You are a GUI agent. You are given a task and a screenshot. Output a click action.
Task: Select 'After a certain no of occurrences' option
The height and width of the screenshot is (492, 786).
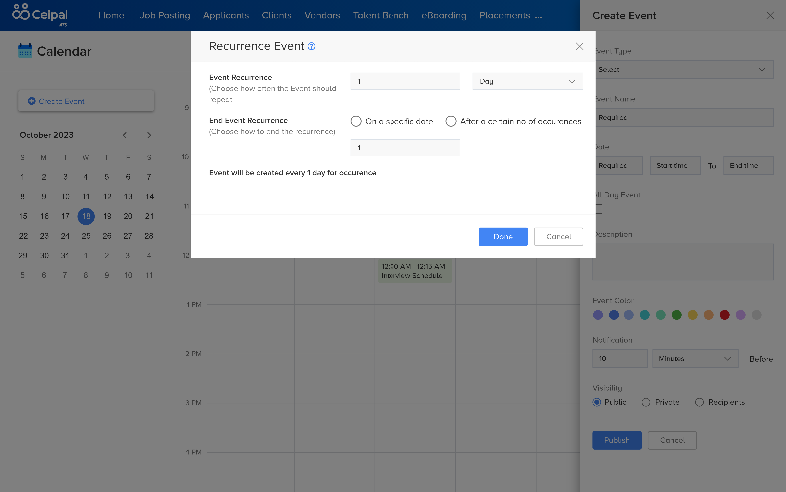[451, 121]
